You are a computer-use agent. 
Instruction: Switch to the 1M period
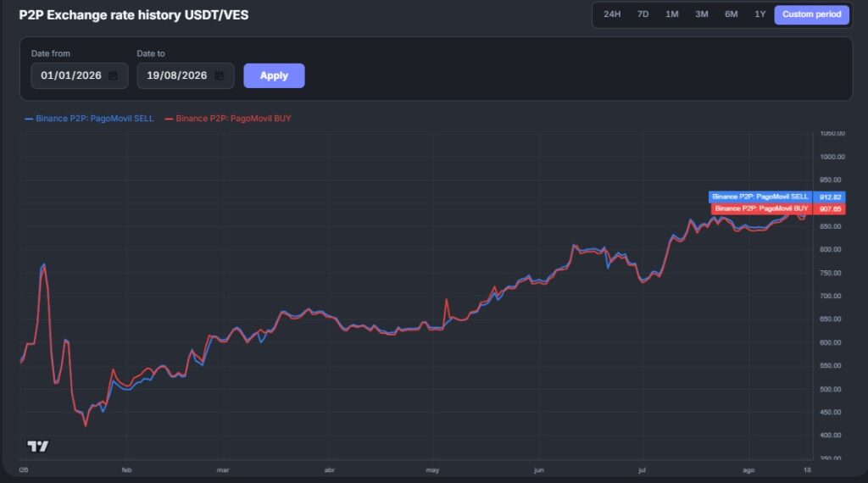click(x=672, y=14)
